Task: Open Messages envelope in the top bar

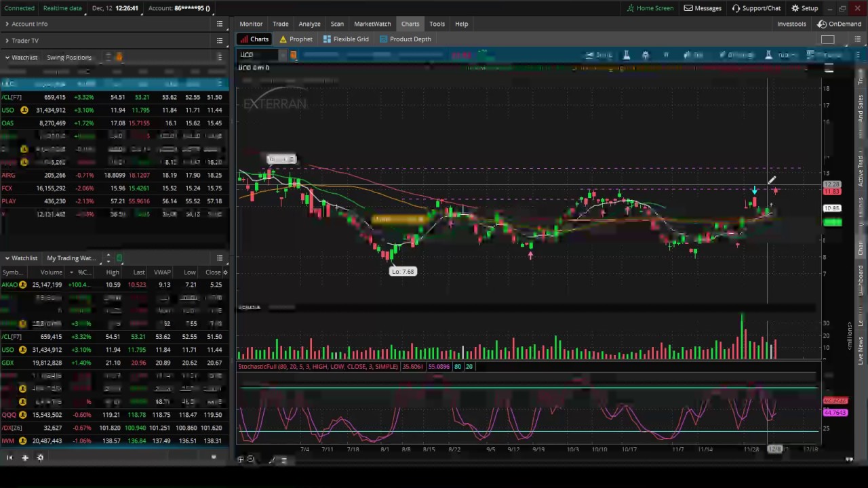Action: click(703, 8)
